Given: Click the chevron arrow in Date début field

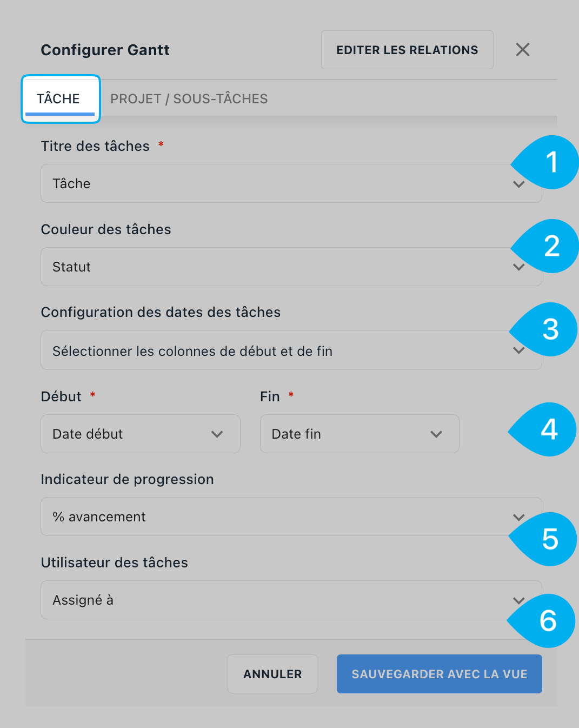Looking at the screenshot, I should tap(217, 434).
